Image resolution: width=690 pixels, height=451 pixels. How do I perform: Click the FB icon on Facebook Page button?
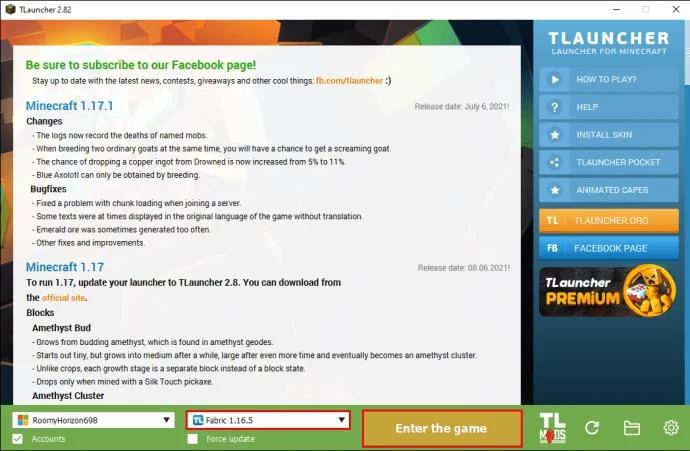(x=552, y=248)
